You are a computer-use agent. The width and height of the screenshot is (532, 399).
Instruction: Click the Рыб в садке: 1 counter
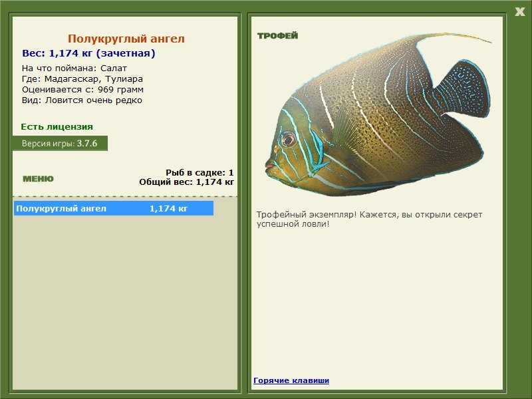click(x=199, y=172)
